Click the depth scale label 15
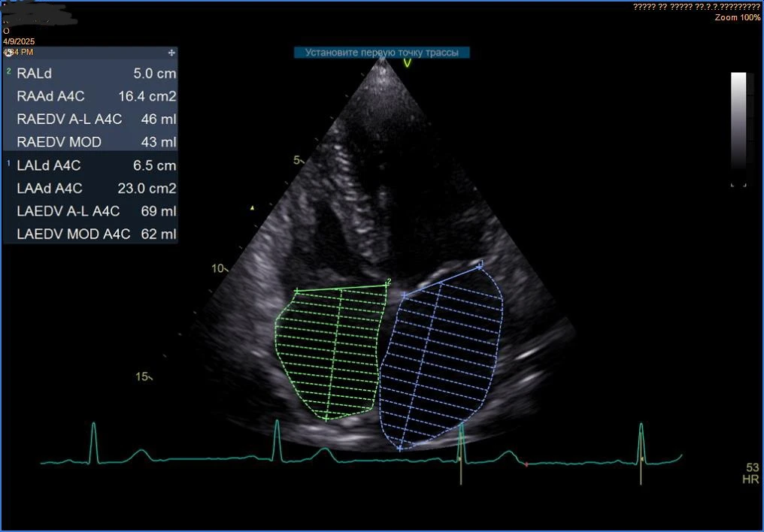The height and width of the screenshot is (532, 764). pos(142,376)
